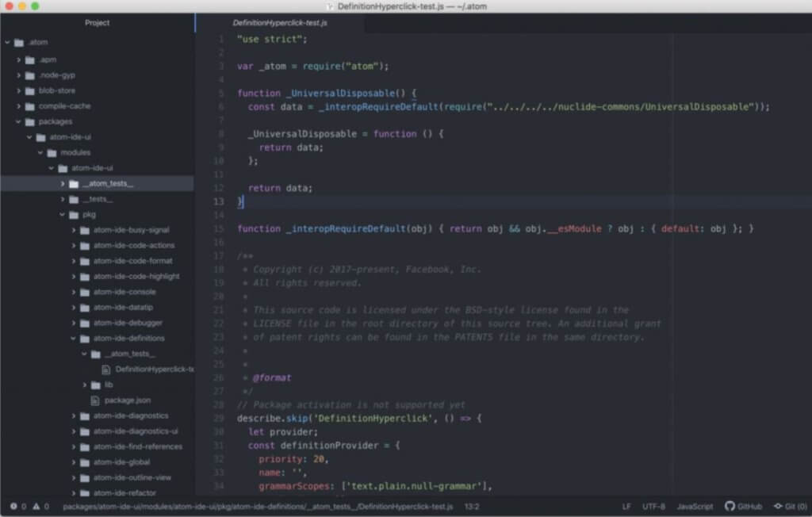Screen dimensions: 812x517
Task: Click the atom-ide-global folder icon
Action: (85, 462)
